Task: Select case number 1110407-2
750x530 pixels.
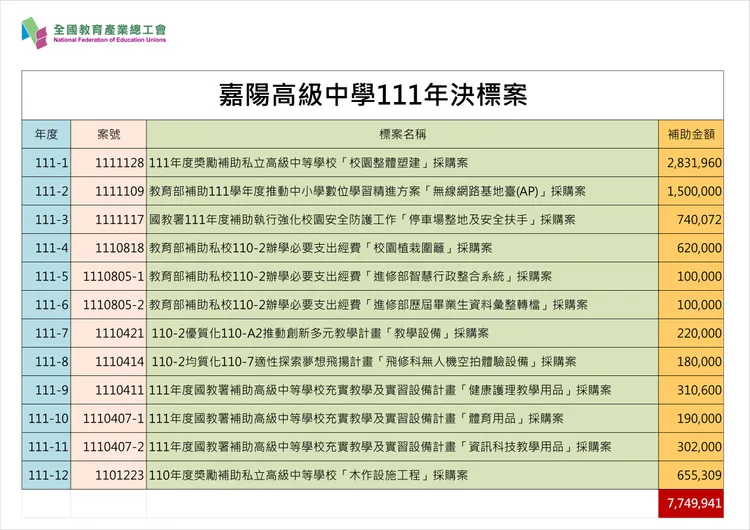Action: coord(109,447)
